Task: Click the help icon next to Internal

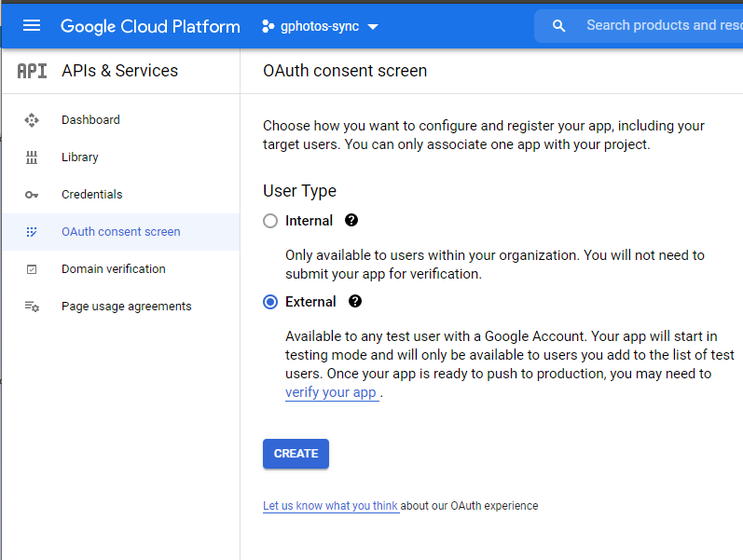Action: (x=351, y=221)
